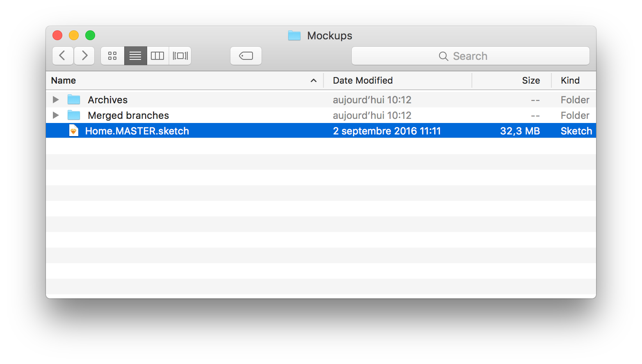This screenshot has height=364, width=642.
Task: Go back with the left arrow button
Action: [63, 56]
